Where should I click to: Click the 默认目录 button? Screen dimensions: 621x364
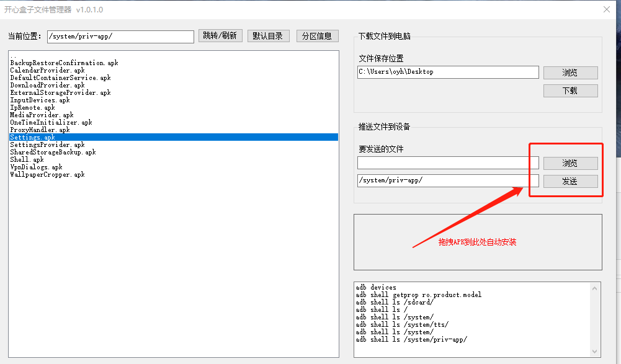[x=268, y=36]
